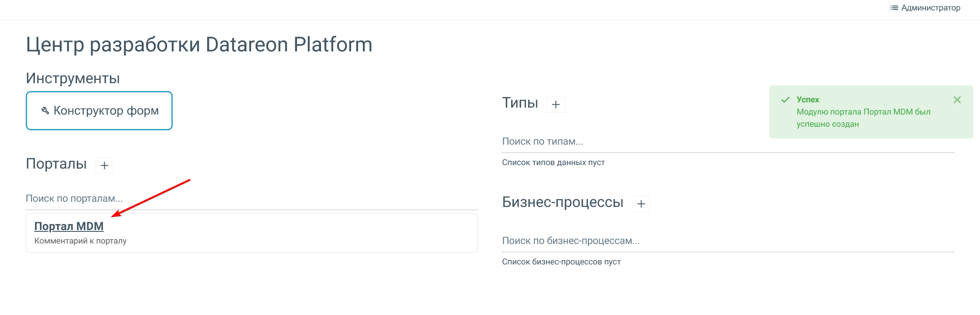
Task: Click the Центр разработки Datareon Platform title
Action: click(199, 44)
